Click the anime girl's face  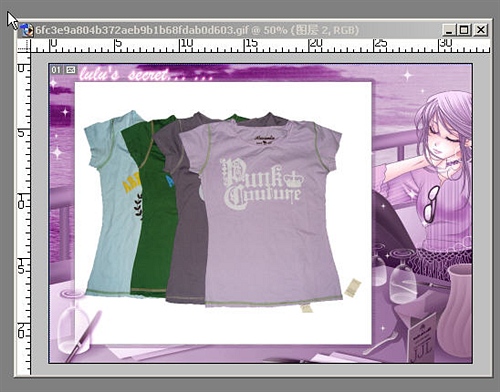(445, 140)
